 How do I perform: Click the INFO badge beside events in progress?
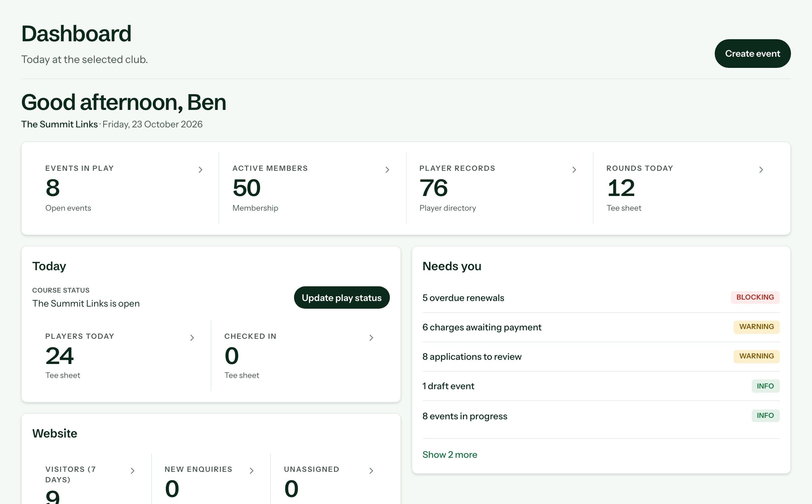pos(765,415)
